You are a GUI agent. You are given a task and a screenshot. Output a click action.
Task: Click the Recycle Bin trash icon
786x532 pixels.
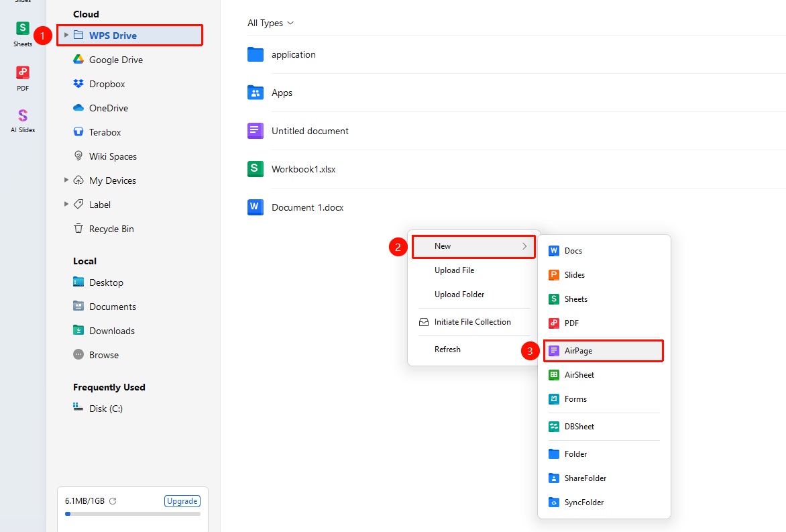78,229
